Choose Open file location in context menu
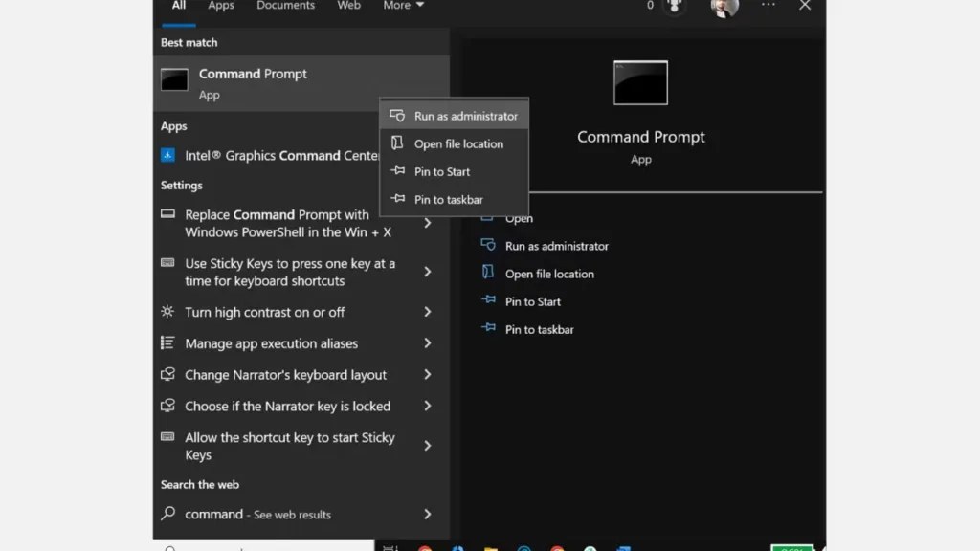The width and height of the screenshot is (980, 551). [455, 143]
